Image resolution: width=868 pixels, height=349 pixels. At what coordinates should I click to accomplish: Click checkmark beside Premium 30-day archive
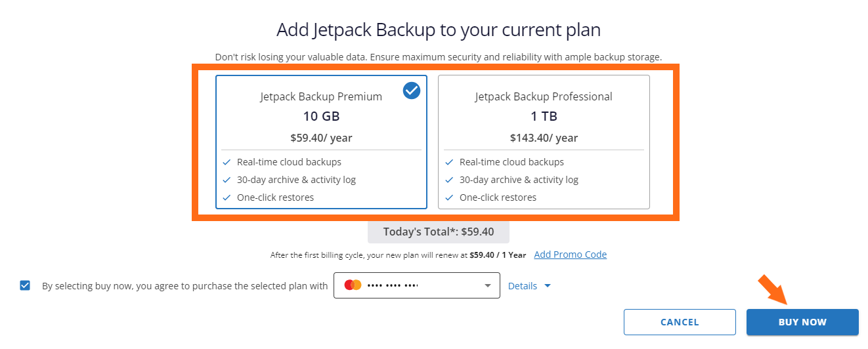(x=227, y=180)
